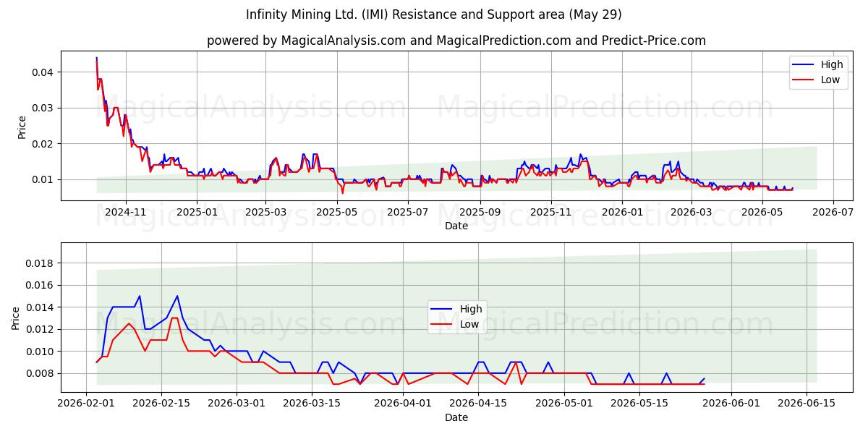Click the '2026-04-01' label in bottom chart

[403, 403]
